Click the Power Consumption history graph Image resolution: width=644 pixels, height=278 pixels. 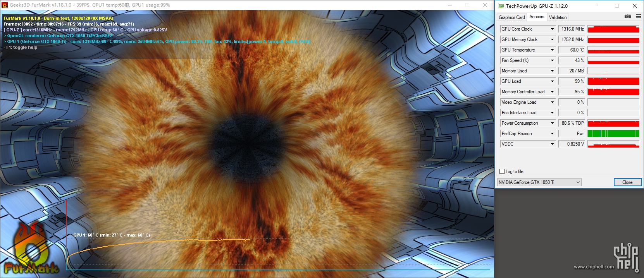[613, 123]
